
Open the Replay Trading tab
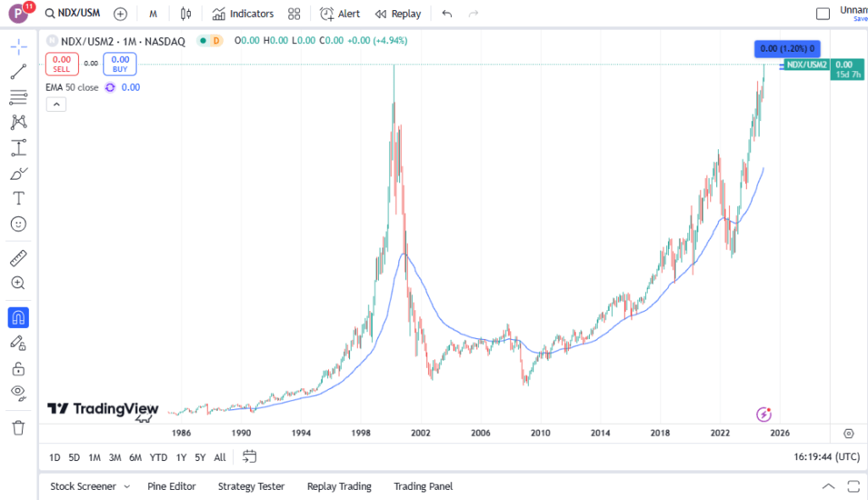click(339, 486)
